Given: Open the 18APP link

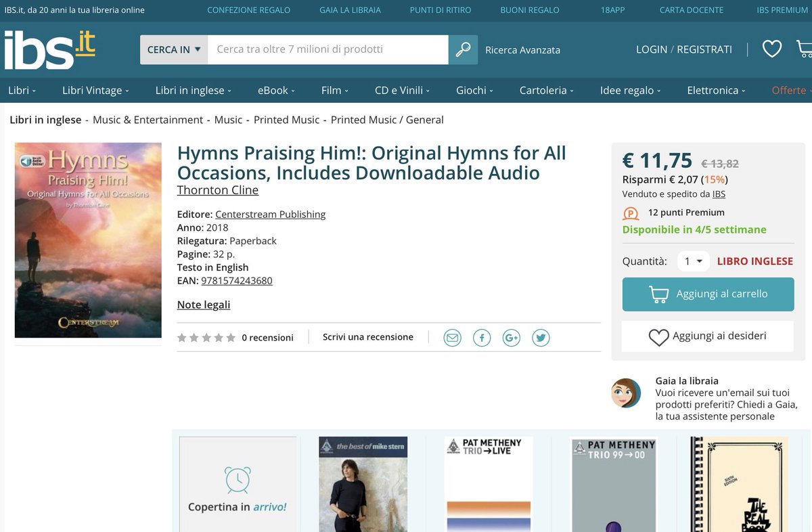Looking at the screenshot, I should pyautogui.click(x=612, y=10).
